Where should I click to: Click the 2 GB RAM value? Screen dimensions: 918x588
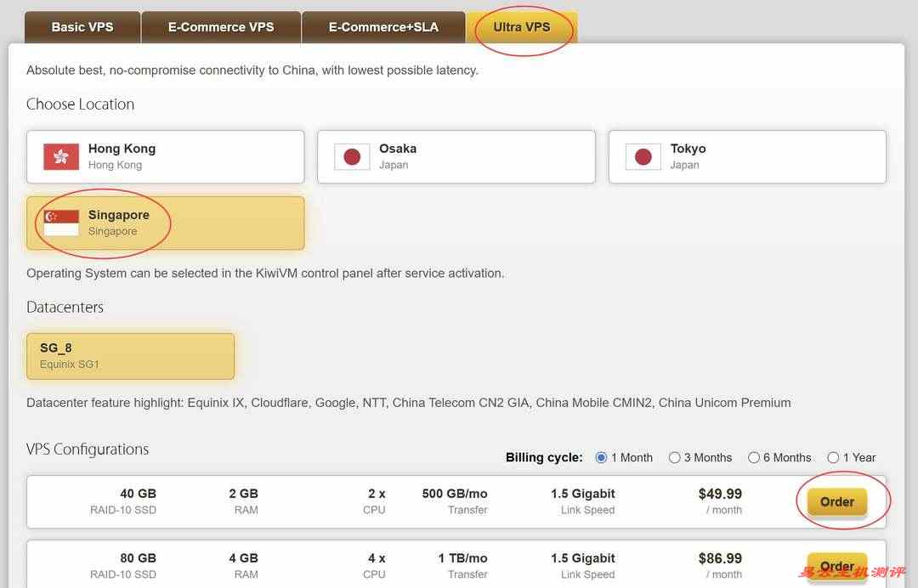point(244,494)
